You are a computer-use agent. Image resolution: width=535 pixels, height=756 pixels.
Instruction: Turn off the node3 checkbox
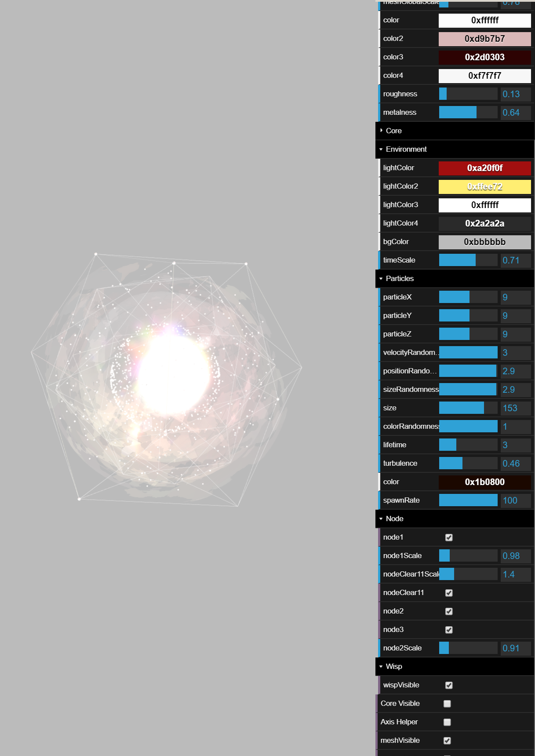[x=449, y=630]
